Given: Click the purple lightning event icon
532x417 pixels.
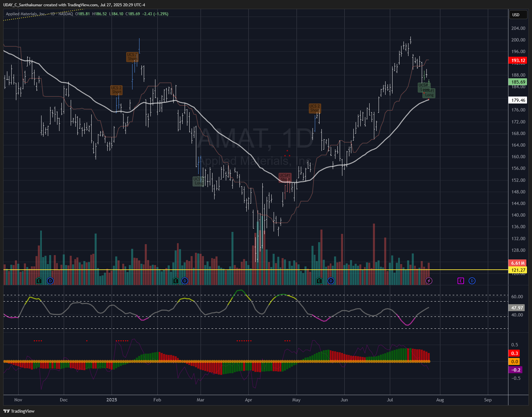Looking at the screenshot, I should [x=429, y=281].
